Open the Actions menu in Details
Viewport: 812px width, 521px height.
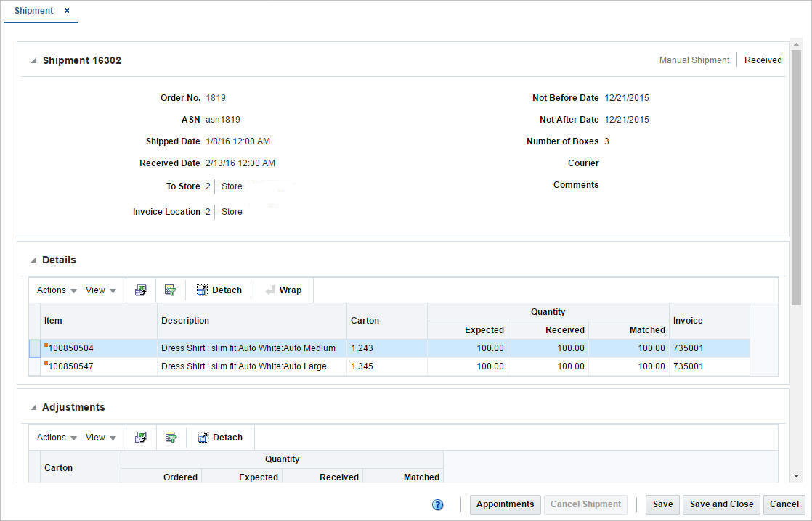pos(57,290)
